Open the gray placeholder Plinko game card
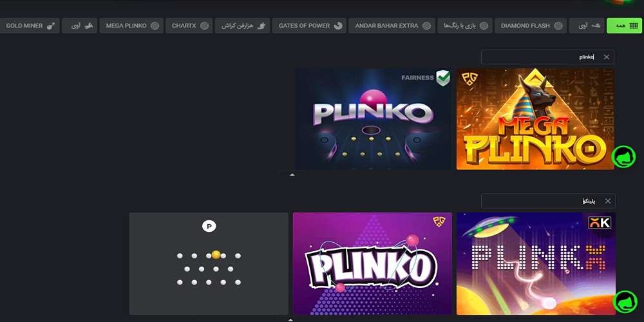Image resolution: width=644 pixels, height=322 pixels. [209, 263]
